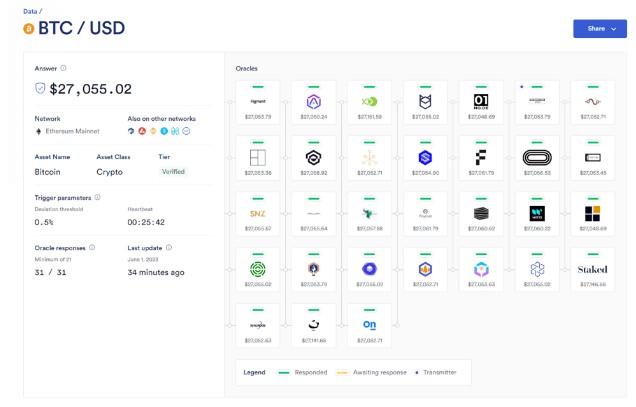The image size is (636, 407).
Task: Select the Figment oracle tile
Action: pos(258,101)
